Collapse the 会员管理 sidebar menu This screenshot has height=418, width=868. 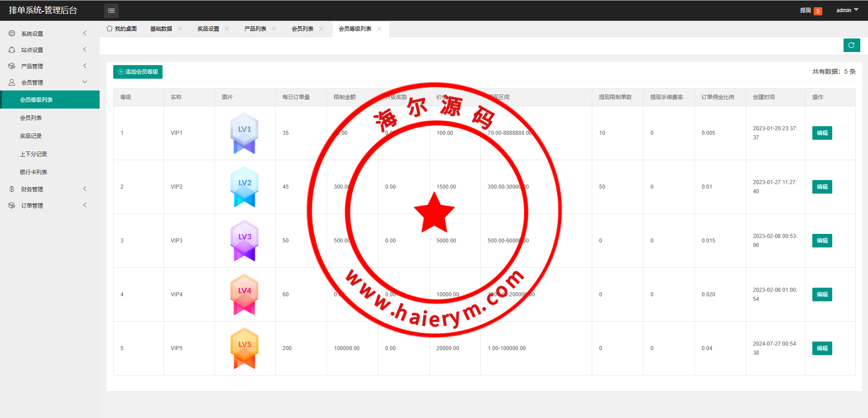point(50,82)
